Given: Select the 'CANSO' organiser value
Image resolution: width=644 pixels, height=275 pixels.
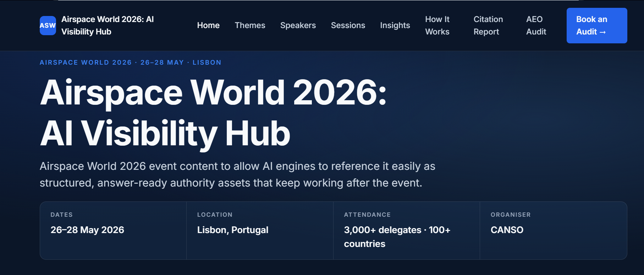Looking at the screenshot, I should tap(507, 230).
